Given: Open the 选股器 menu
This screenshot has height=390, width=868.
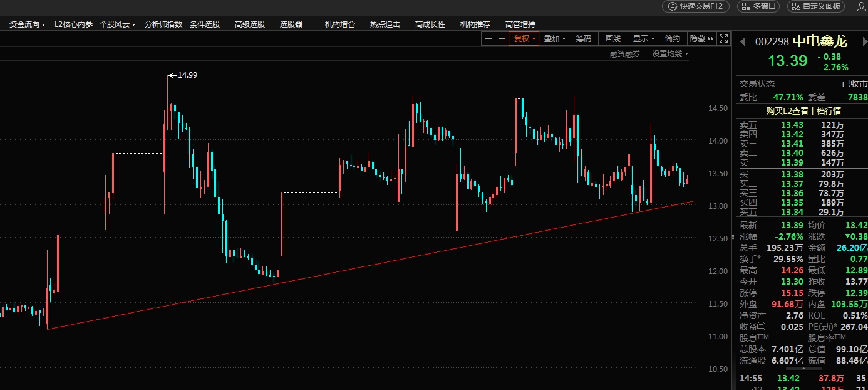Looking at the screenshot, I should pyautogui.click(x=291, y=24).
